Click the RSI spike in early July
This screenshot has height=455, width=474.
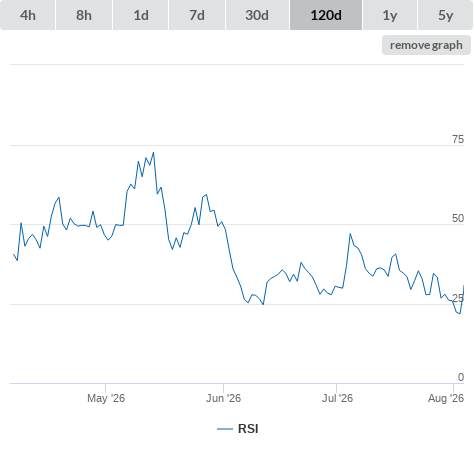pos(350,234)
